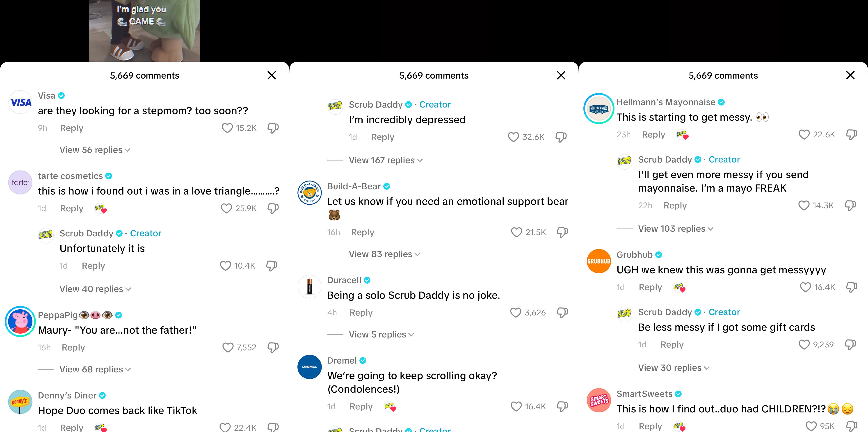Image resolution: width=868 pixels, height=432 pixels.
Task: Reply to PeppaPig's Maury comment
Action: coord(73,348)
